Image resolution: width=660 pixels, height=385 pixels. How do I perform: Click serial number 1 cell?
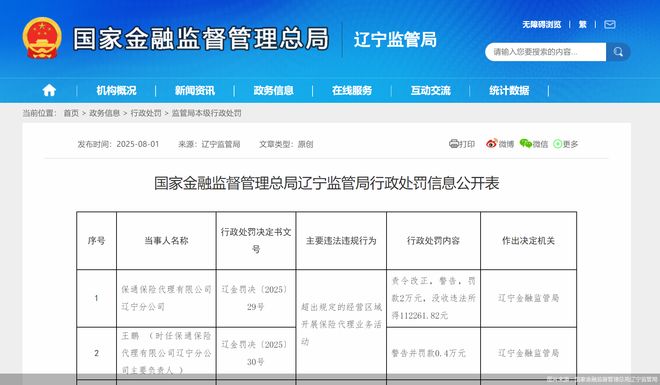pos(96,298)
